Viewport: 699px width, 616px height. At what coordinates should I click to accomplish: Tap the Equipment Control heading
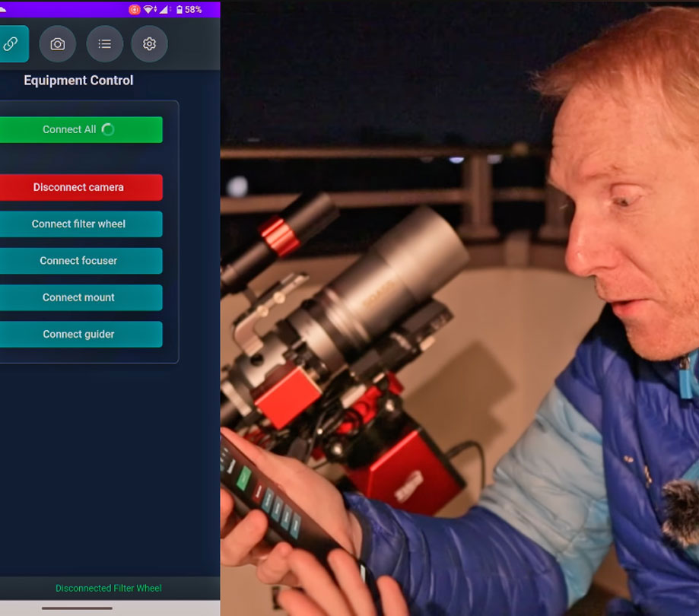78,81
